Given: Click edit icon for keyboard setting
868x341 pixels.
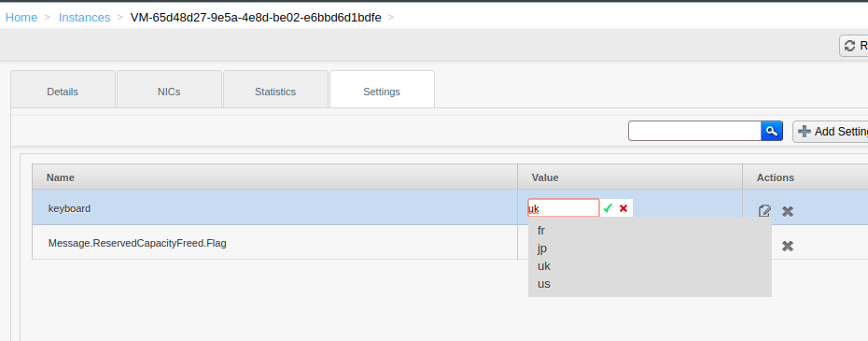Looking at the screenshot, I should point(764,211).
